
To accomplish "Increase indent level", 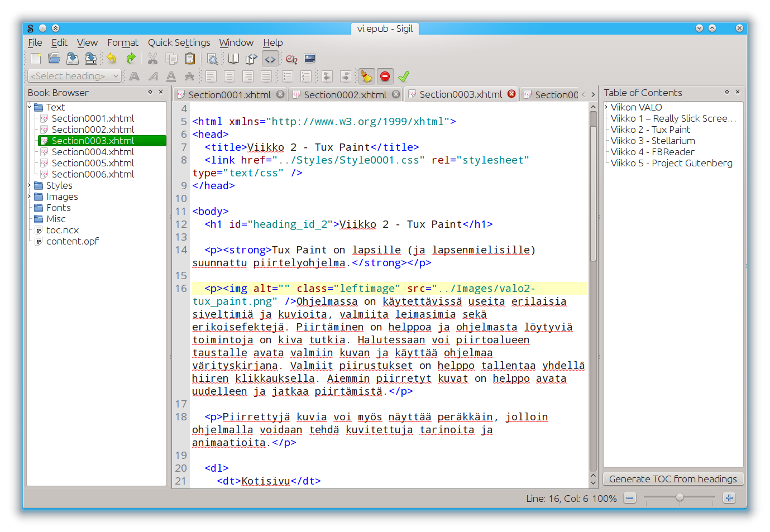I will 346,76.
